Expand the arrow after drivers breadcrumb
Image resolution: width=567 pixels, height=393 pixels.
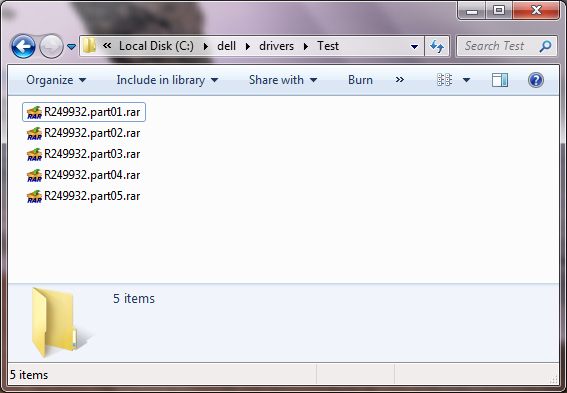coord(306,46)
